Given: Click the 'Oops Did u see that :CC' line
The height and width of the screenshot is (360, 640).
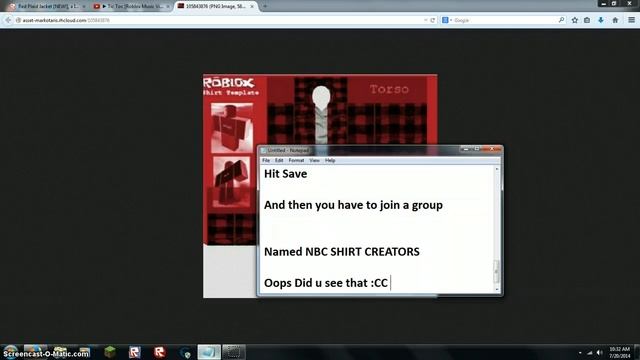Looking at the screenshot, I should (326, 283).
